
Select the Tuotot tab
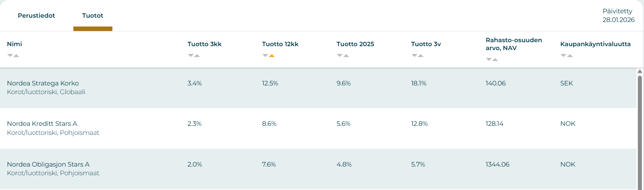pos(93,16)
